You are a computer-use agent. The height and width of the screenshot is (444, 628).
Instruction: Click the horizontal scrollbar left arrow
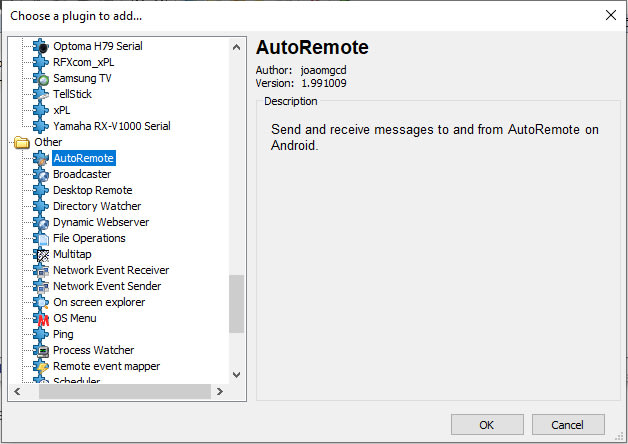pos(17,391)
